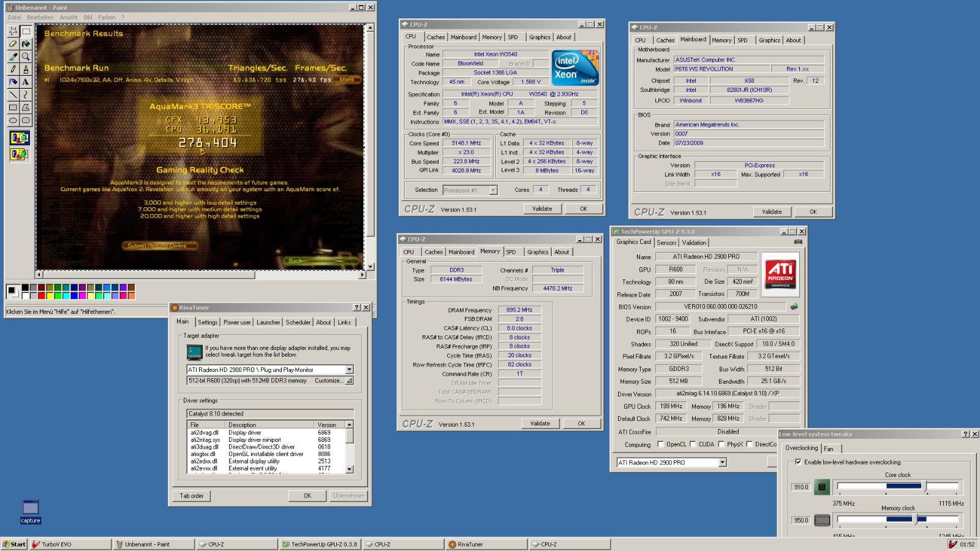Click the GPU-Z screenshot camera icon

797,242
